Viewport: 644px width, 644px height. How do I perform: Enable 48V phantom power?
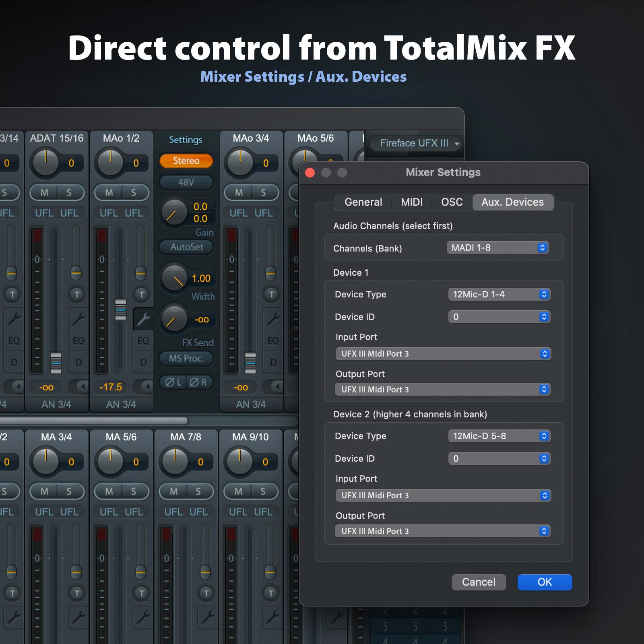186,182
